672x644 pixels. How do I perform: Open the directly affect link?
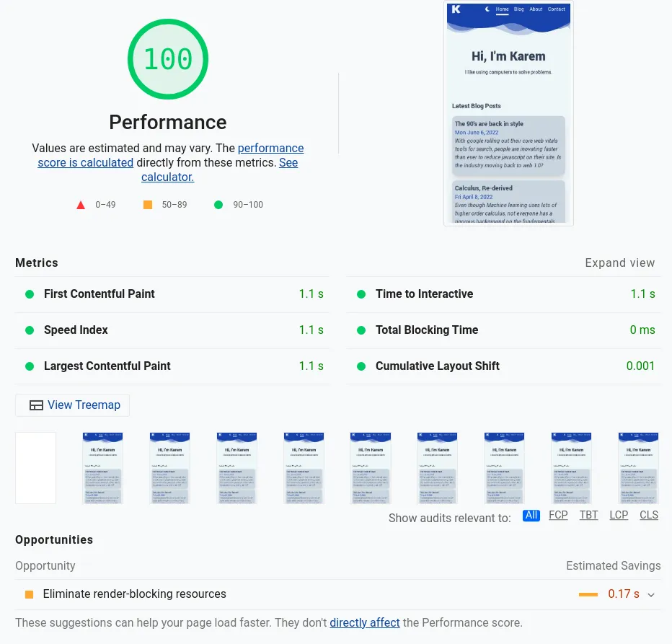point(365,622)
